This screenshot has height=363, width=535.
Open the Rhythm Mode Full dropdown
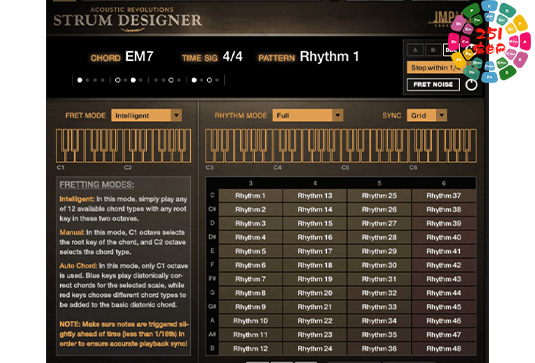[308, 115]
